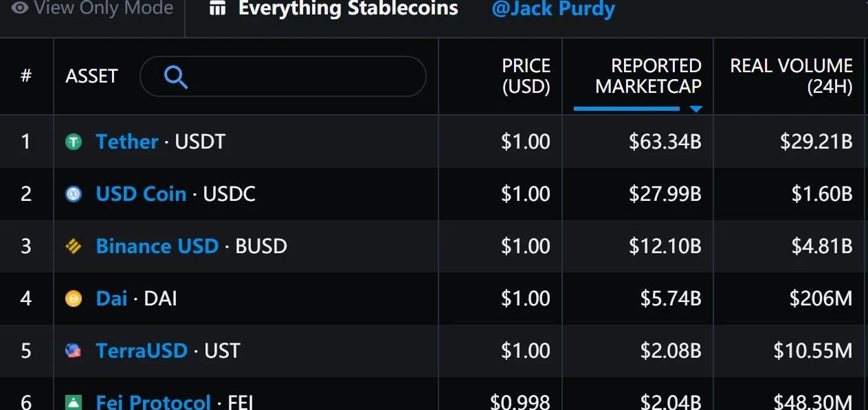
Task: Click the Fei Protocol logo icon
Action: (74, 402)
